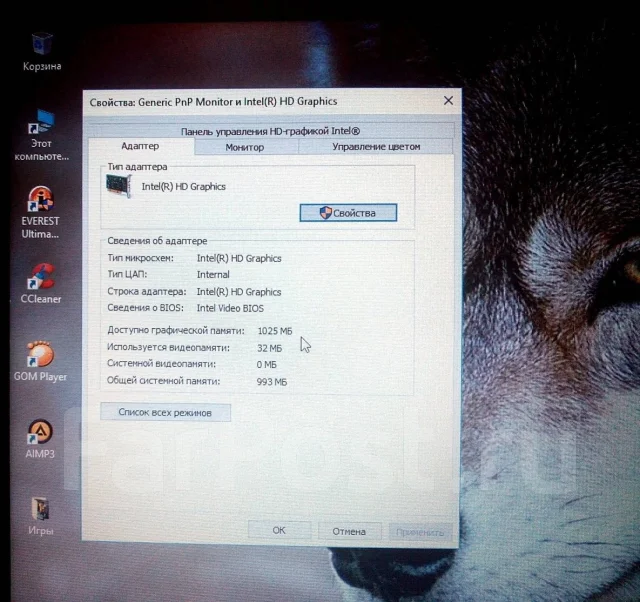Viewport: 640px width, 602px height.
Task: Click the Доступно графической памяти label
Action: 176,330
